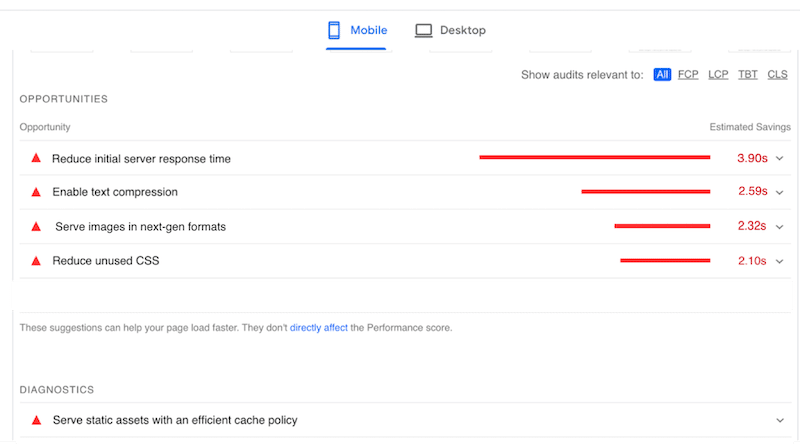Click savings bar for Reduce unused CSS
The height and width of the screenshot is (444, 800).
[x=665, y=260]
